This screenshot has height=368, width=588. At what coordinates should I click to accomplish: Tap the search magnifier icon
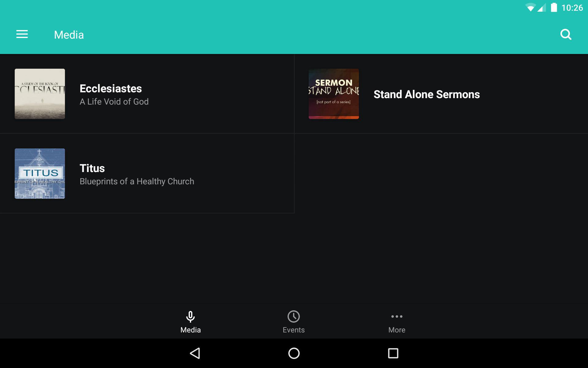point(566,34)
